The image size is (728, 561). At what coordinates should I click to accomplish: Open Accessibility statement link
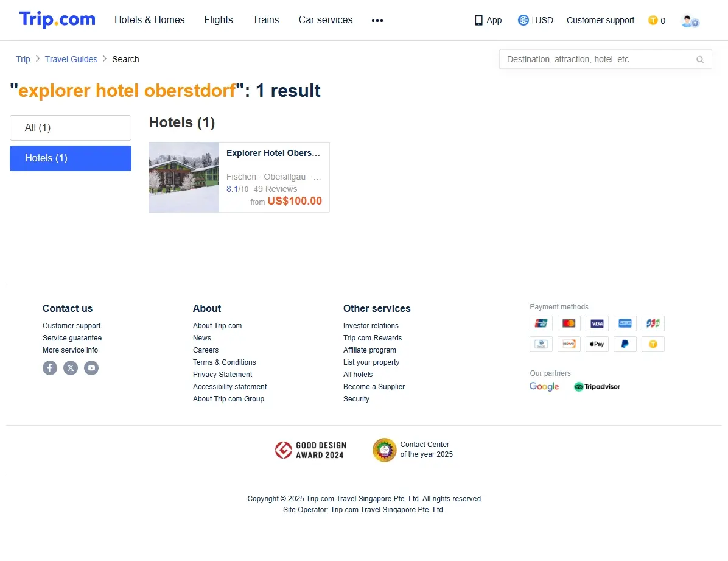(x=230, y=387)
